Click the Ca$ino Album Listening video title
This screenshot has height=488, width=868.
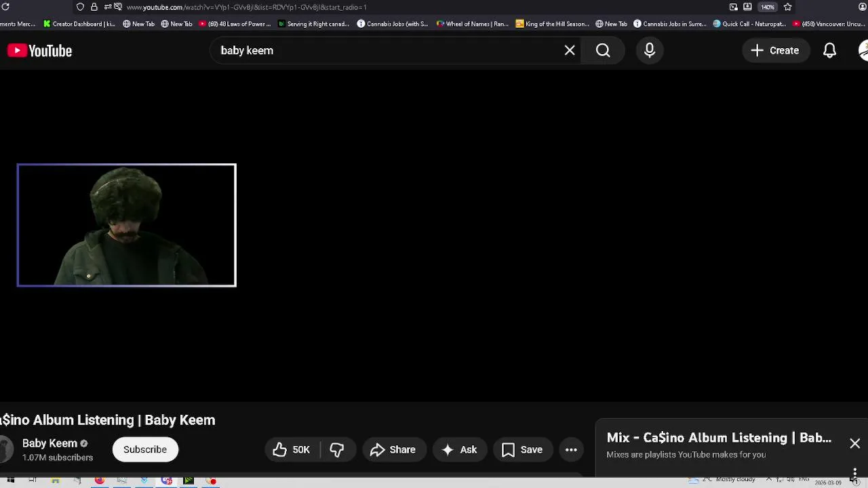pyautogui.click(x=108, y=420)
